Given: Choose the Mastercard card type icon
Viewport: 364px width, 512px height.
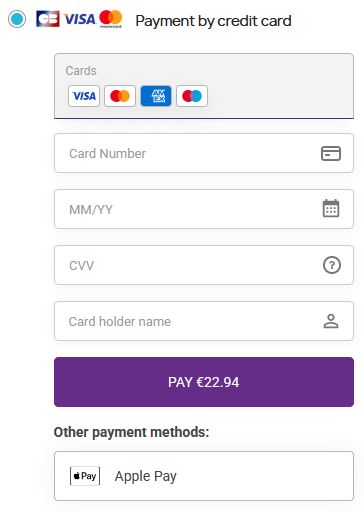Looking at the screenshot, I should (x=120, y=96).
